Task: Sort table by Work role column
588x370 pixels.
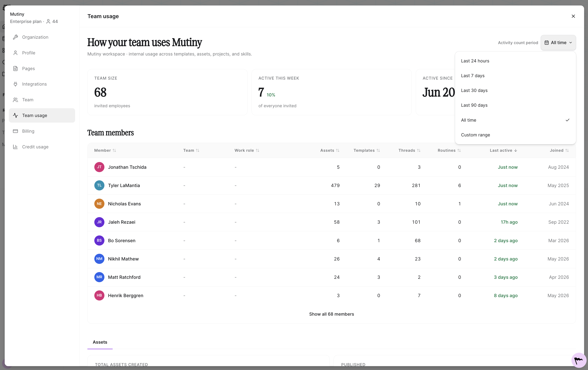Action: point(247,150)
